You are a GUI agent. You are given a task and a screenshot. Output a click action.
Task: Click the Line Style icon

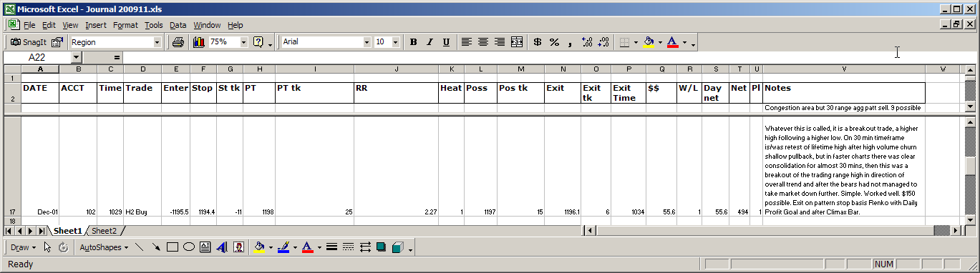[x=331, y=247]
